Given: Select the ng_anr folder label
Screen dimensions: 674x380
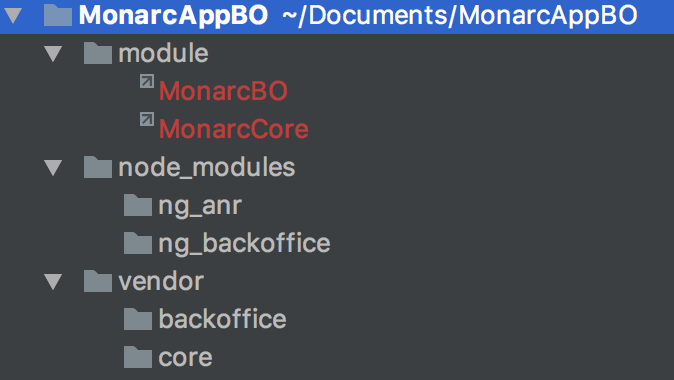Looking at the screenshot, I should coord(200,206).
